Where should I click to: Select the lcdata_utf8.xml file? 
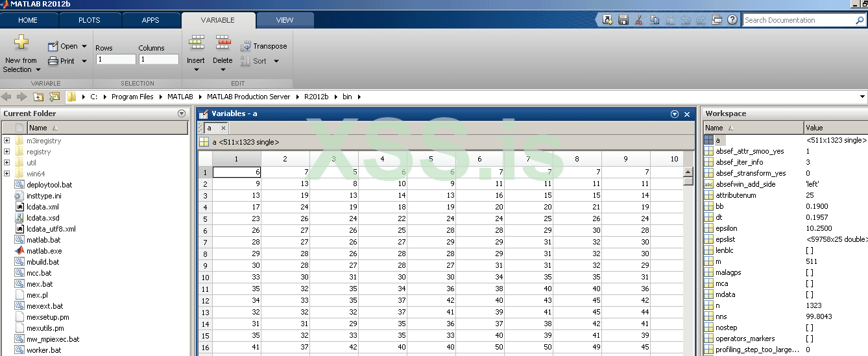51,229
